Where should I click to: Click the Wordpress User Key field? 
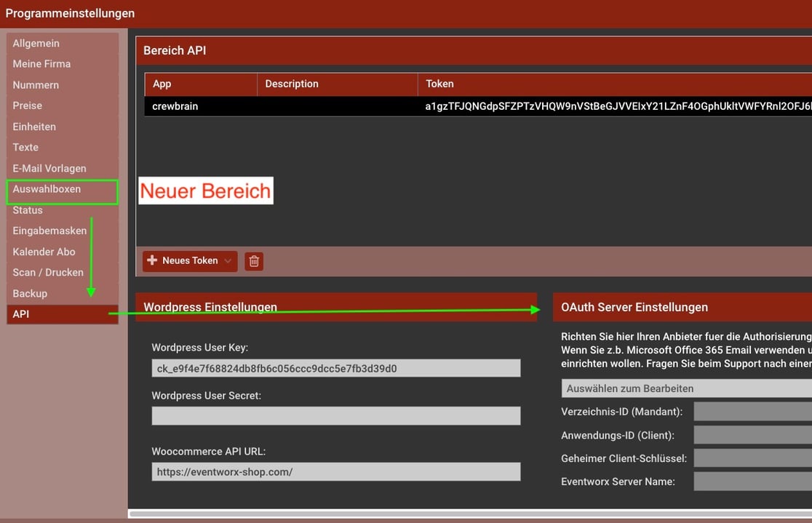pos(335,368)
